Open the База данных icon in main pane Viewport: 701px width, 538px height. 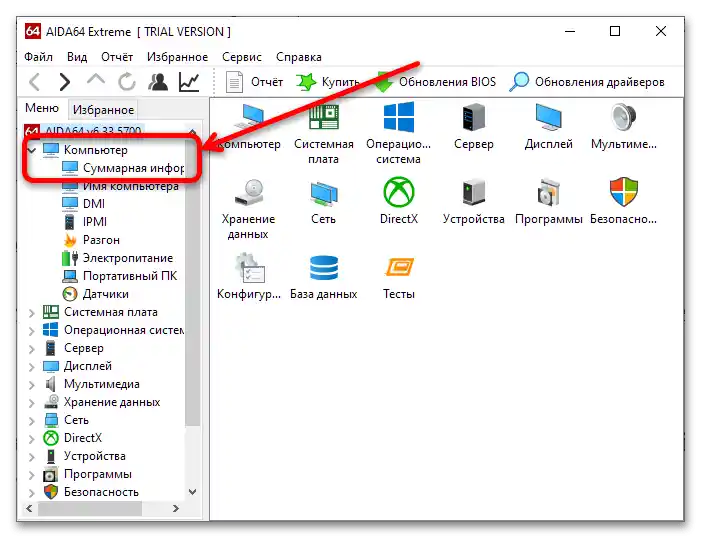(x=323, y=276)
